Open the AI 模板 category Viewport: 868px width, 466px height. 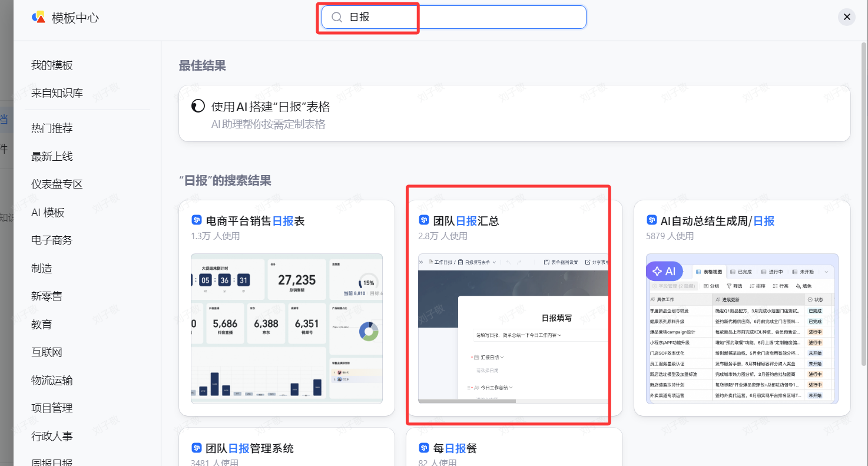[x=48, y=212]
